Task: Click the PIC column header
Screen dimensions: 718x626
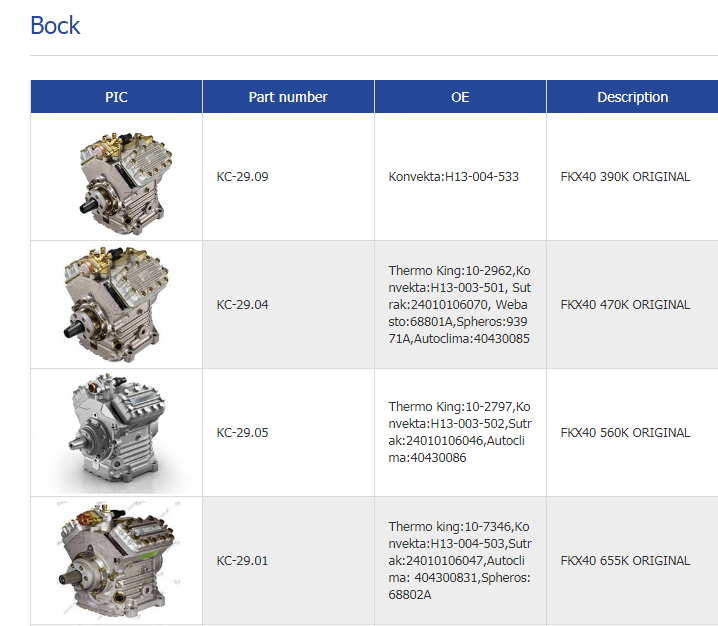Action: point(116,97)
